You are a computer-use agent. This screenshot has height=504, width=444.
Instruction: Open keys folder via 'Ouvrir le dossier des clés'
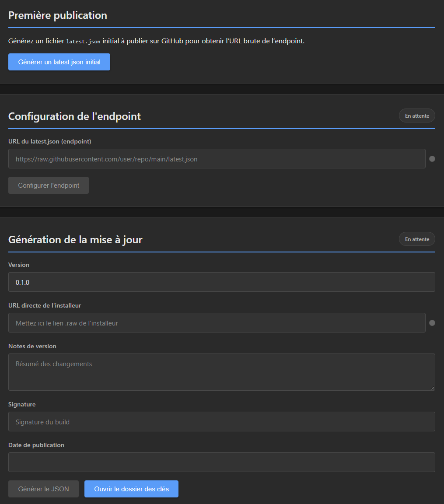tap(131, 489)
